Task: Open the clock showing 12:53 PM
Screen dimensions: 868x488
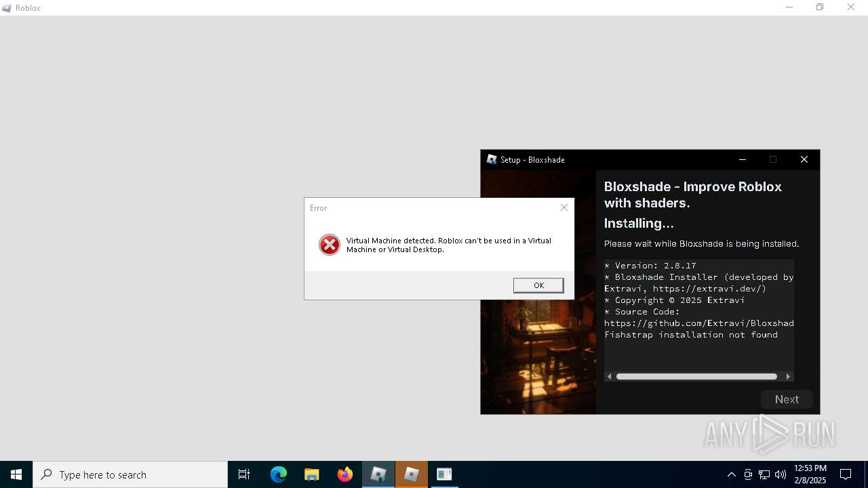Action: [810, 474]
